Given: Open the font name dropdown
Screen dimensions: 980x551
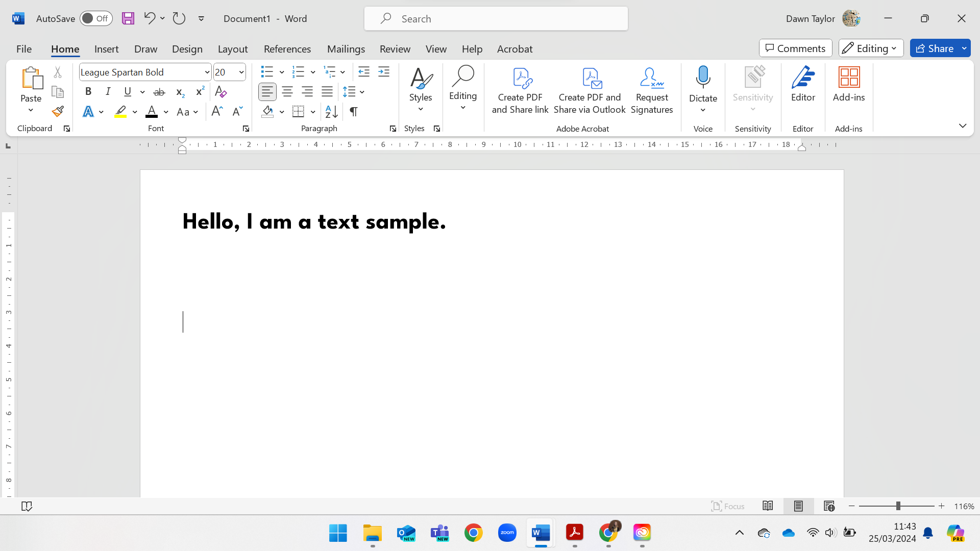Looking at the screenshot, I should (x=206, y=72).
